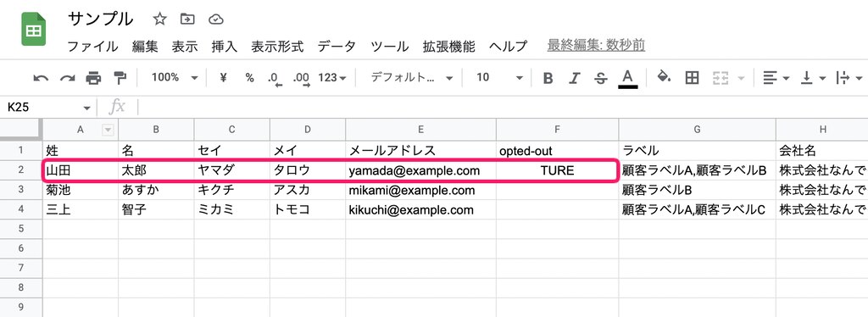
Task: Star the サンプル document
Action: pyautogui.click(x=159, y=19)
